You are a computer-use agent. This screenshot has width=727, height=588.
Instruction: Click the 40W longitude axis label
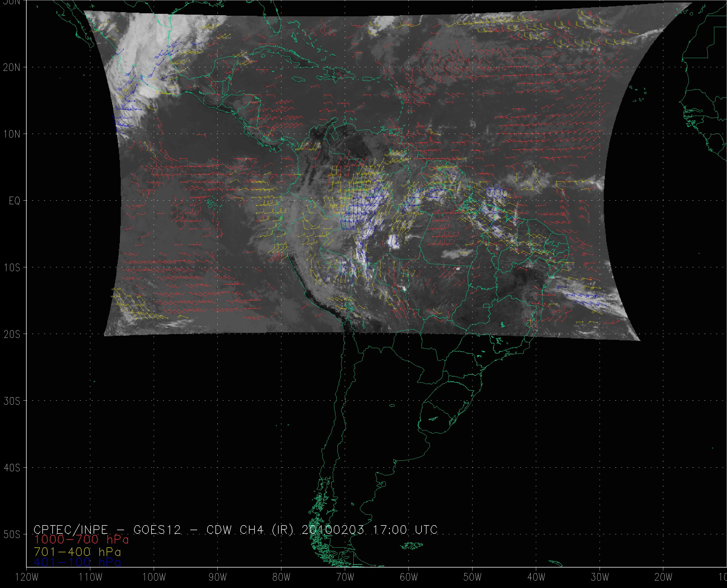pos(536,577)
